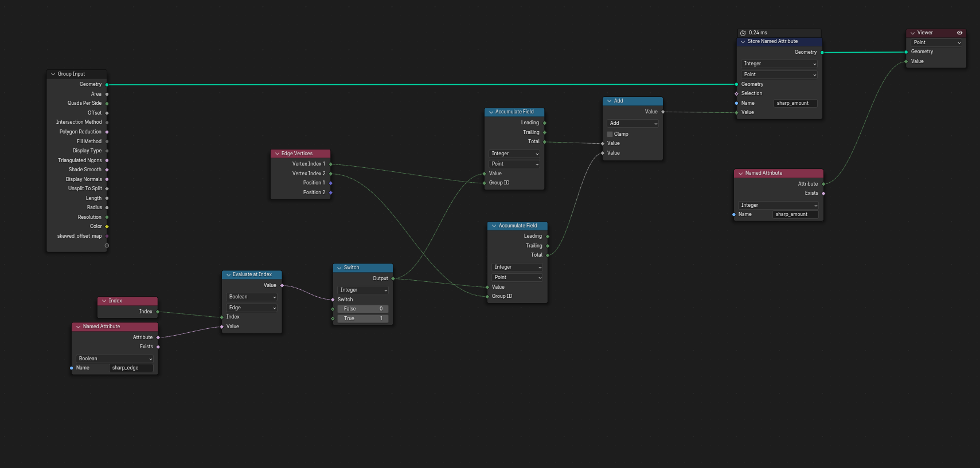Open lower Accumulate Field Integer dropdown
Viewport: 980px width, 468px height.
517,267
